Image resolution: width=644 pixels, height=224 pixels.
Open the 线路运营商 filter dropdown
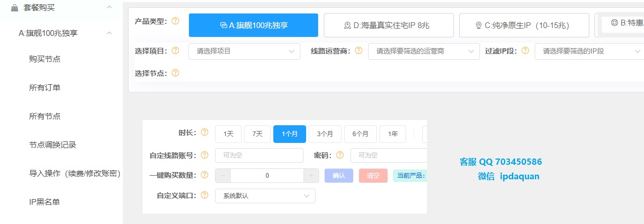(424, 51)
